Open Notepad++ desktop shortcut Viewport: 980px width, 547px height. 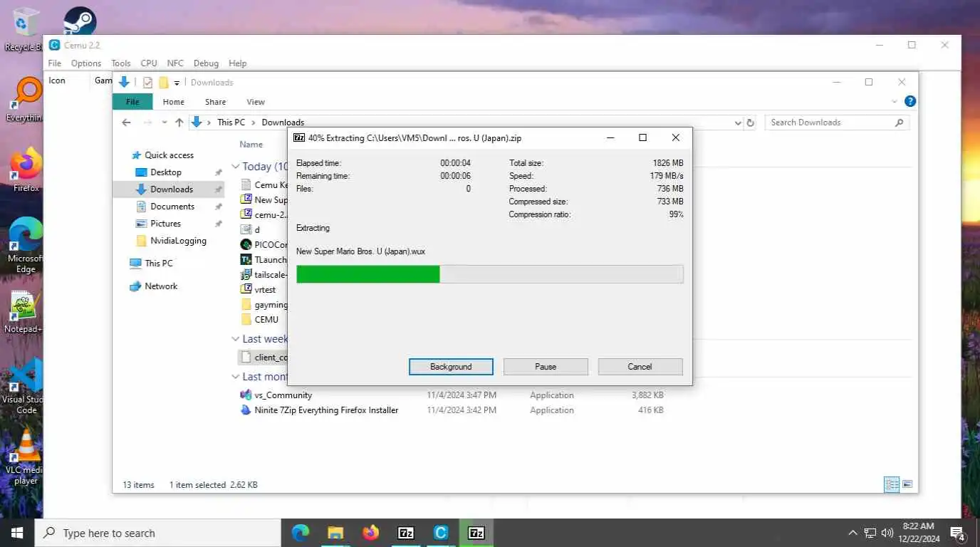[24, 312]
